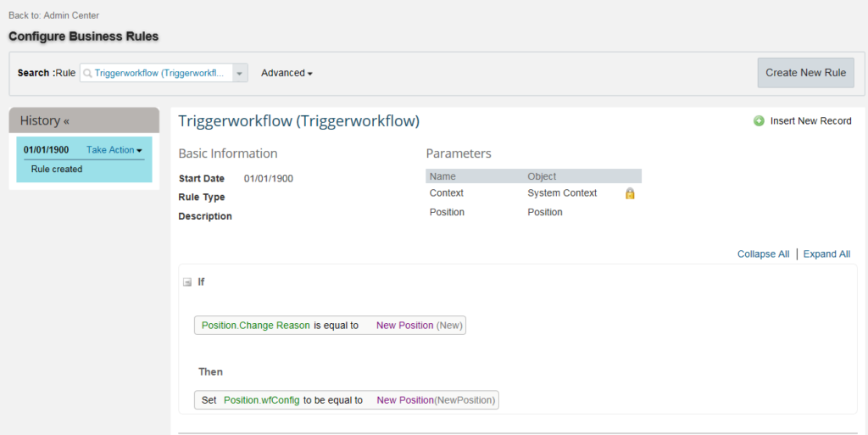The image size is (868, 435).
Task: Open the Rule search dropdown arrow
Action: tap(240, 73)
